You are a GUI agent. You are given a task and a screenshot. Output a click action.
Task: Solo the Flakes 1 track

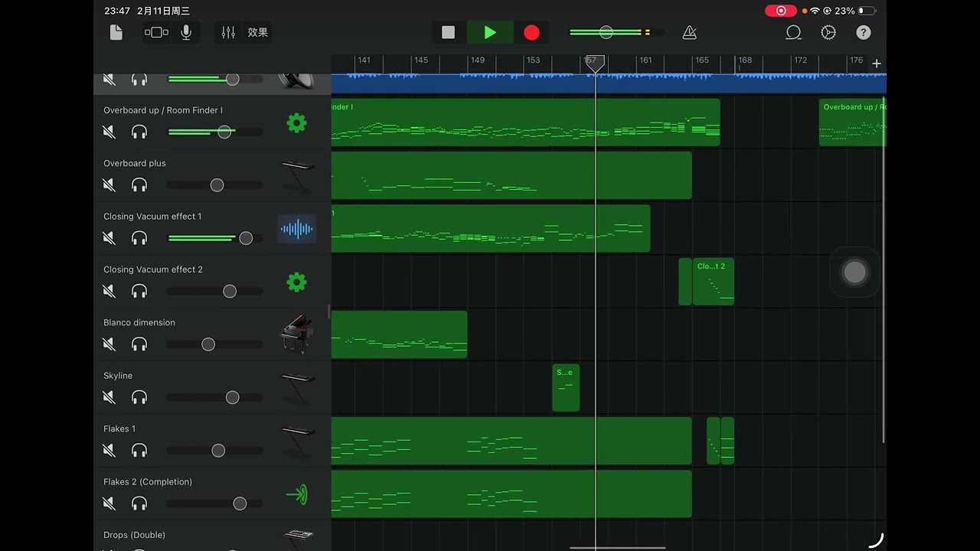139,451
